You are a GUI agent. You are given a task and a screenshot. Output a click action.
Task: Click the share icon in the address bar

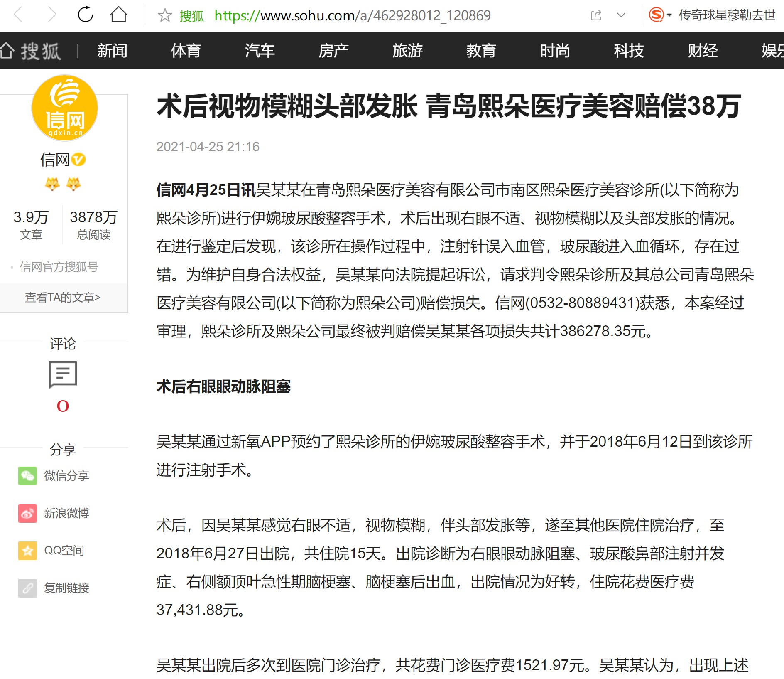click(x=596, y=15)
